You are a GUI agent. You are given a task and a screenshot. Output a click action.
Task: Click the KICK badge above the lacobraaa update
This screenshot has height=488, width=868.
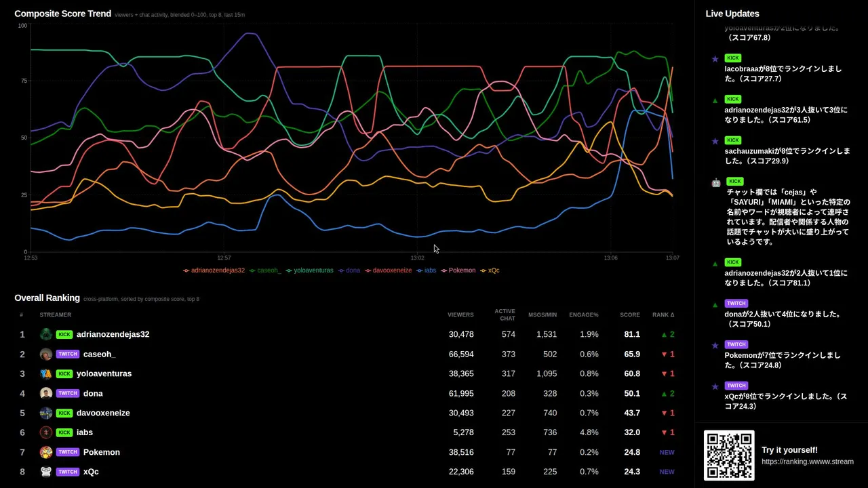(732, 58)
